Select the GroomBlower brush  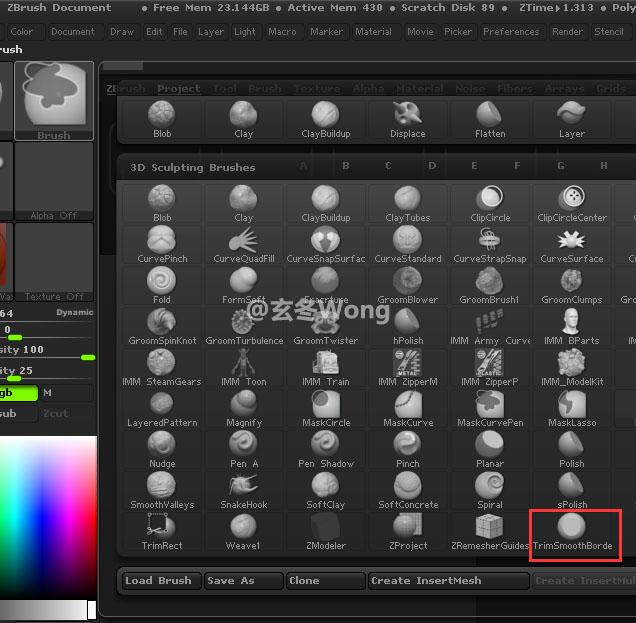(408, 286)
